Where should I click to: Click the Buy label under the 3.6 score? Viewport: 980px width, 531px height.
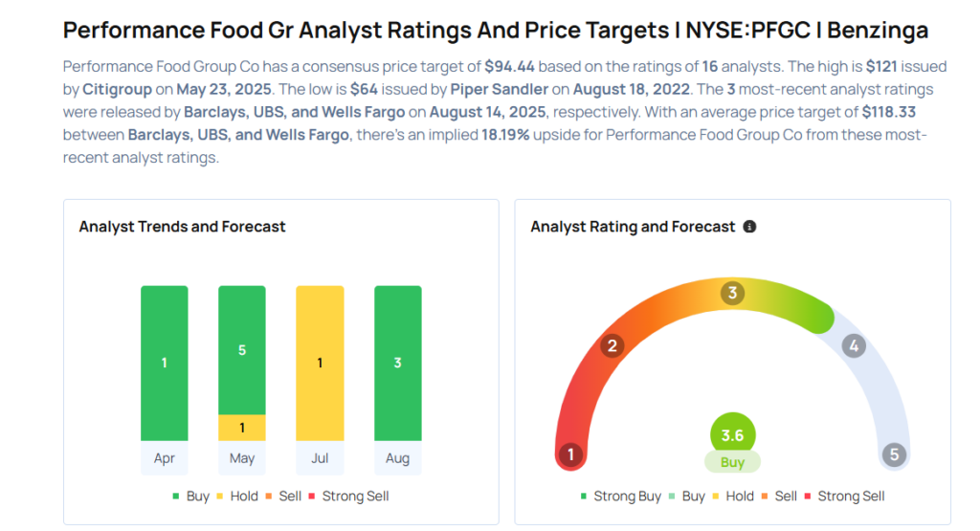point(732,462)
